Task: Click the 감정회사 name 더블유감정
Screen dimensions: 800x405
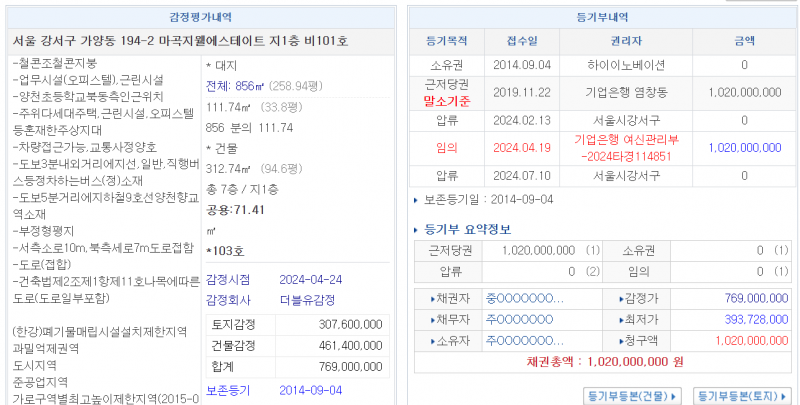Action: [307, 299]
